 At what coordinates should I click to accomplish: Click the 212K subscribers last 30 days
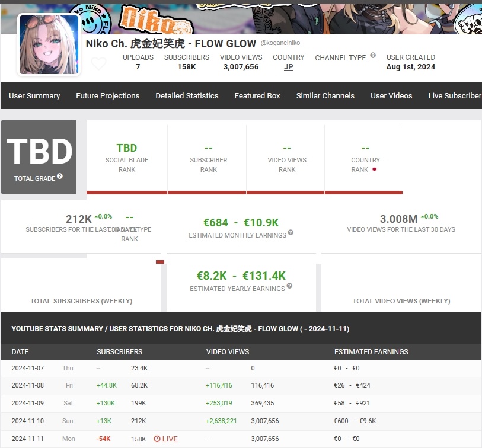(79, 219)
